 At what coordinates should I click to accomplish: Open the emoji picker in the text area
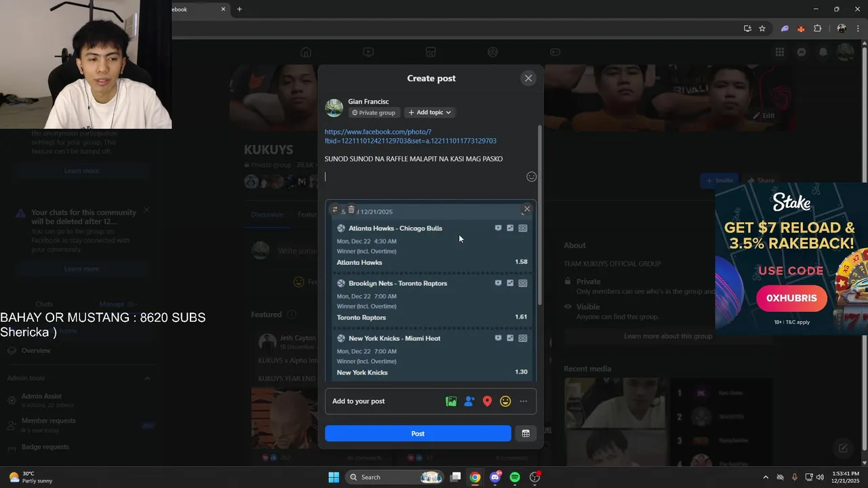tap(532, 177)
